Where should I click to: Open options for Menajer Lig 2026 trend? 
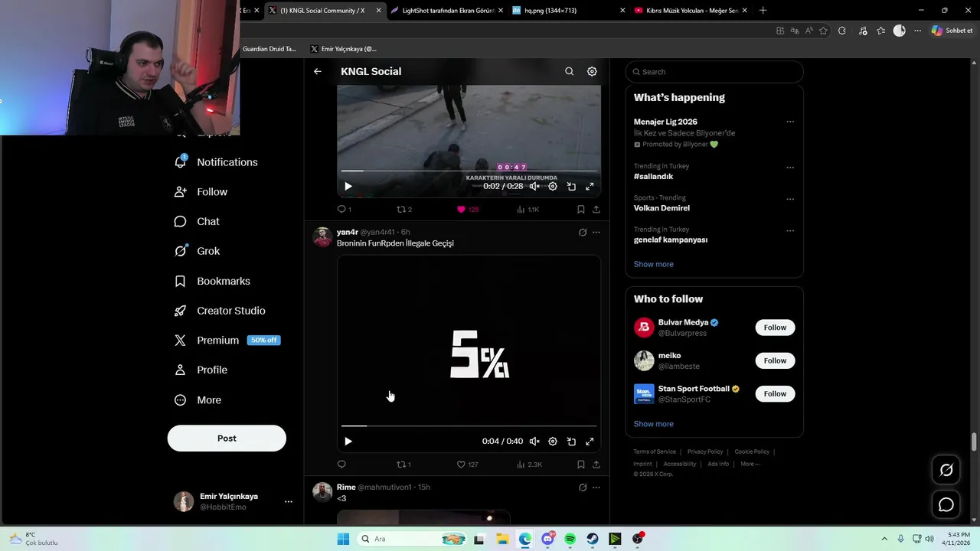tap(790, 122)
